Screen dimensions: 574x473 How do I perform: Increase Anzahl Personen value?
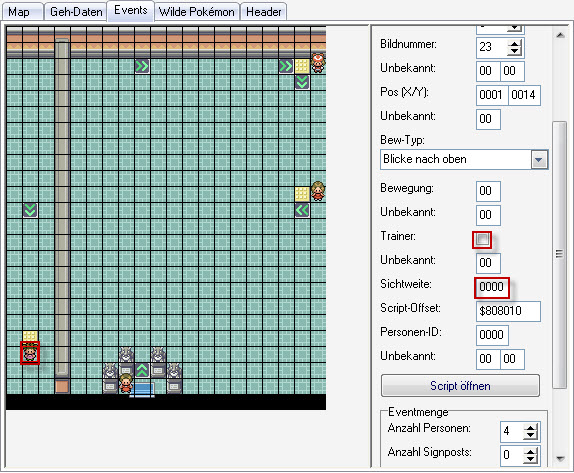[530, 428]
